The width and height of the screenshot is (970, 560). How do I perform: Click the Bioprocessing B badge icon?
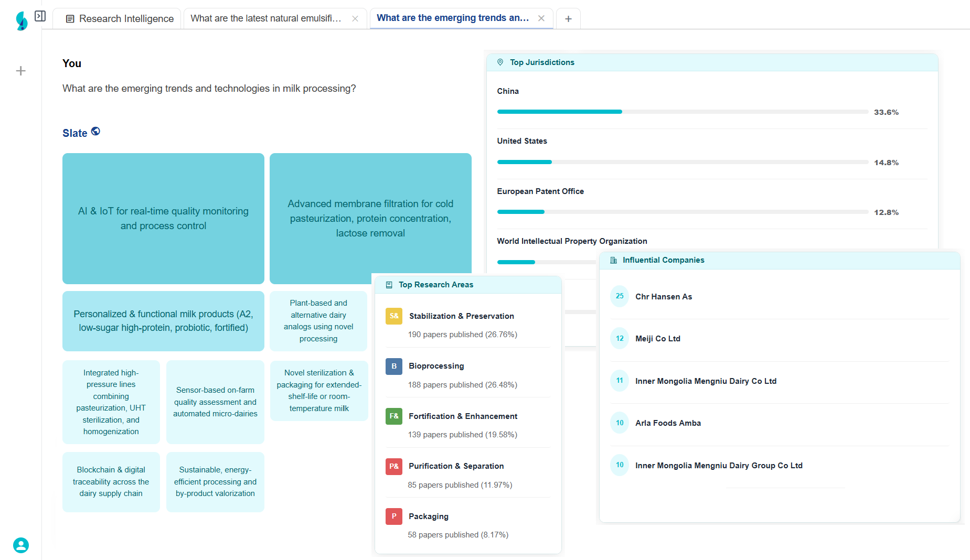point(394,366)
